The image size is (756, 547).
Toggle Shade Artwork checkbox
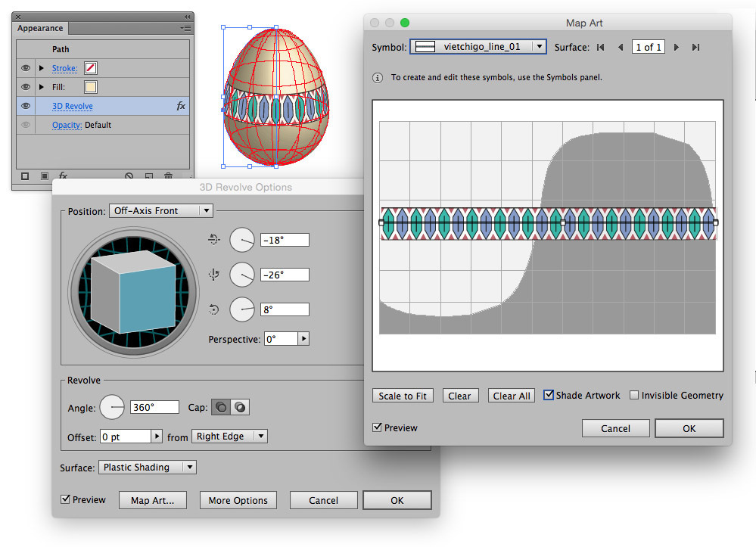(x=549, y=395)
